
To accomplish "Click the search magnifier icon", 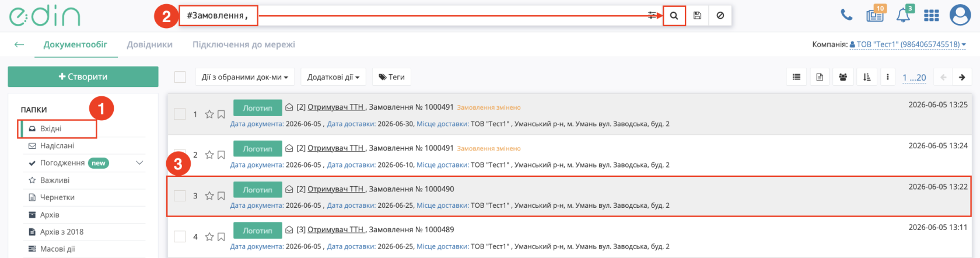I will [674, 16].
